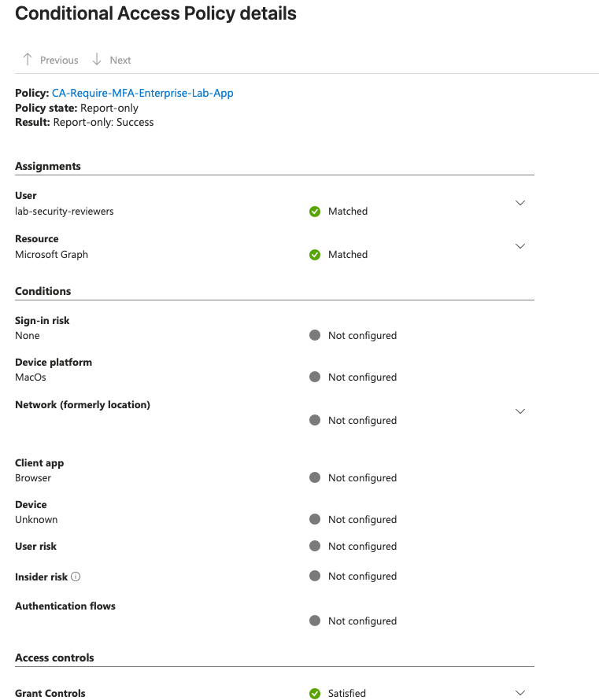This screenshot has height=700, width=599.
Task: Click 'Not configured' text for User risk
Action: (x=362, y=547)
